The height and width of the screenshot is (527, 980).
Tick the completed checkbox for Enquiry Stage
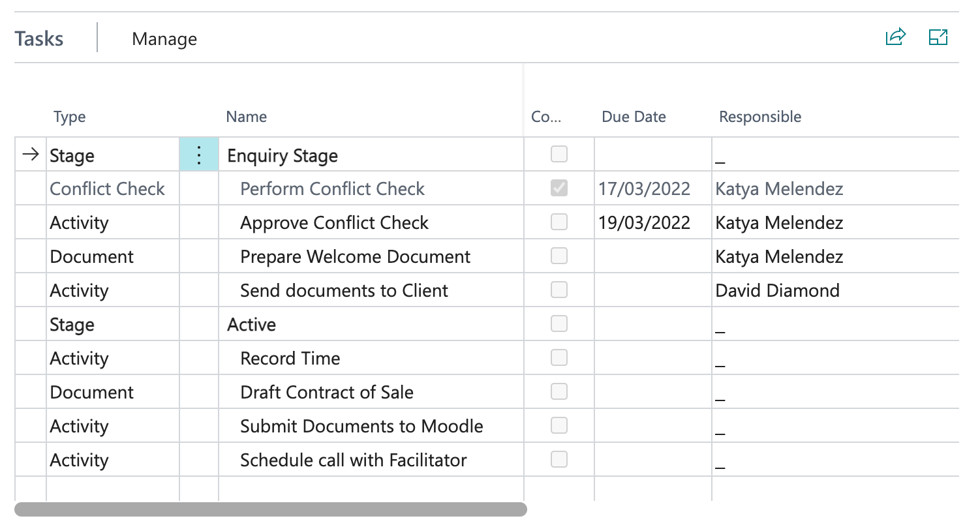pos(559,155)
